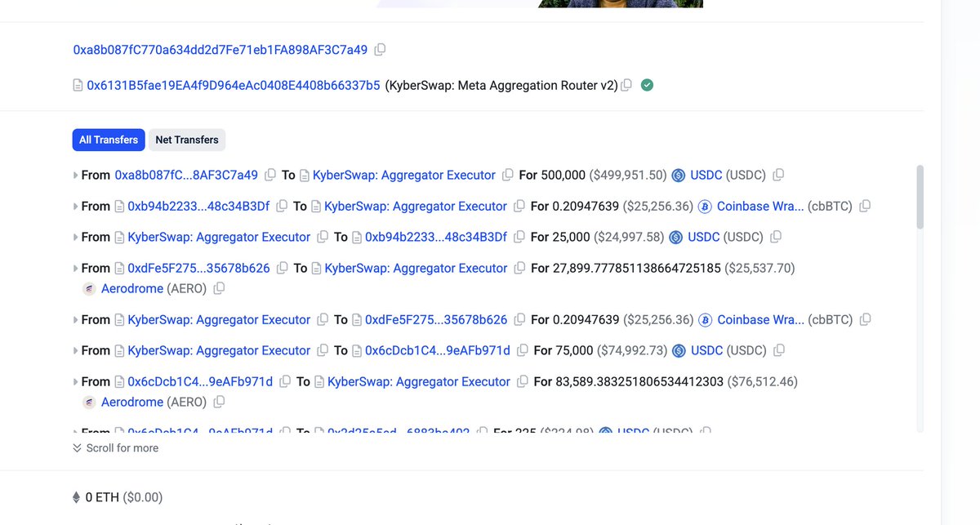Copy the 0xa8b087fC770a...3C7a49 sender address at top
The image size is (980, 525).
(380, 50)
